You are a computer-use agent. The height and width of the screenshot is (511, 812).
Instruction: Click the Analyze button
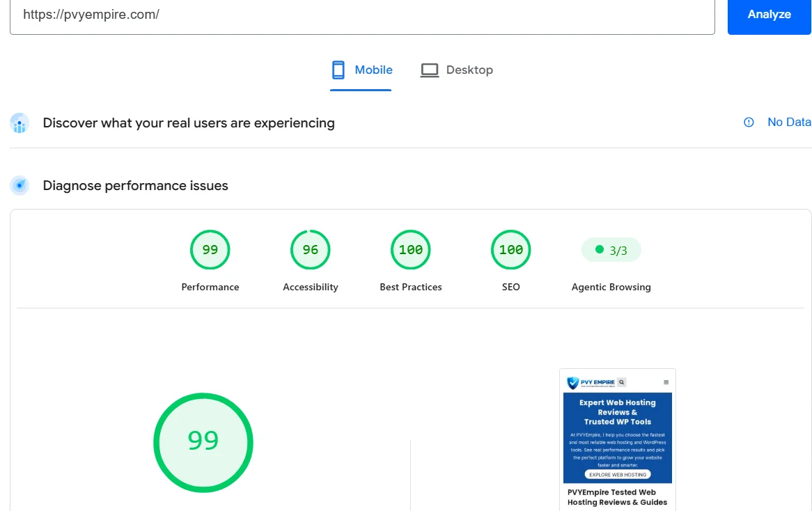(x=769, y=15)
